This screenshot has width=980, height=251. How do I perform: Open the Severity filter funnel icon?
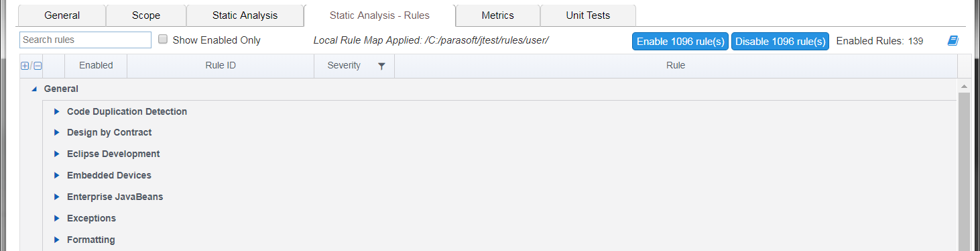click(381, 66)
